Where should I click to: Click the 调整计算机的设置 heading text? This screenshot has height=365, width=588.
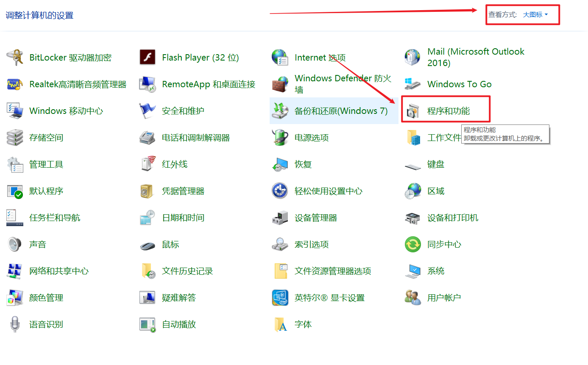tap(39, 15)
